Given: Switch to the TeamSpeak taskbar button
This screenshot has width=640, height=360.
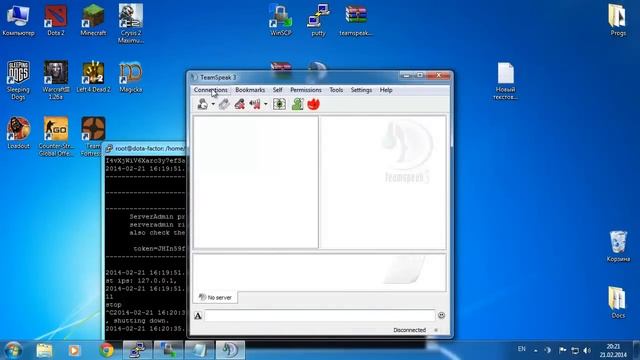Looking at the screenshot, I should pos(230,350).
